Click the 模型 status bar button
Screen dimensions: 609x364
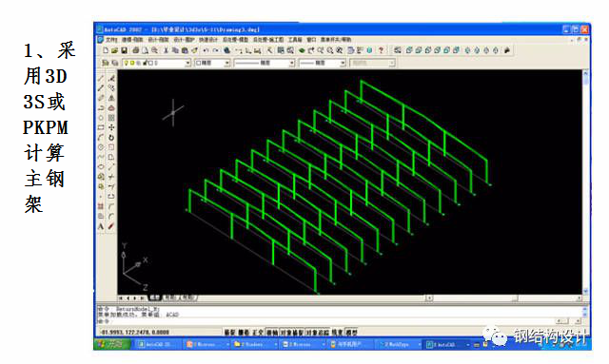tap(351, 333)
